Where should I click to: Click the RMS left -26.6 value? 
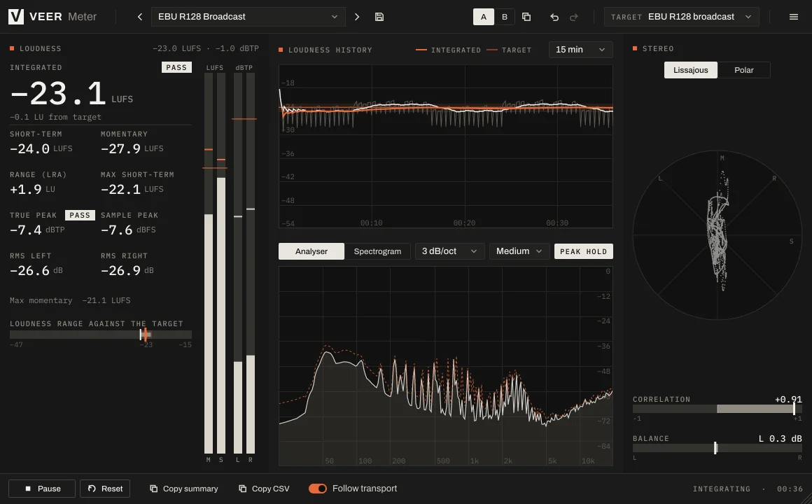(29, 270)
